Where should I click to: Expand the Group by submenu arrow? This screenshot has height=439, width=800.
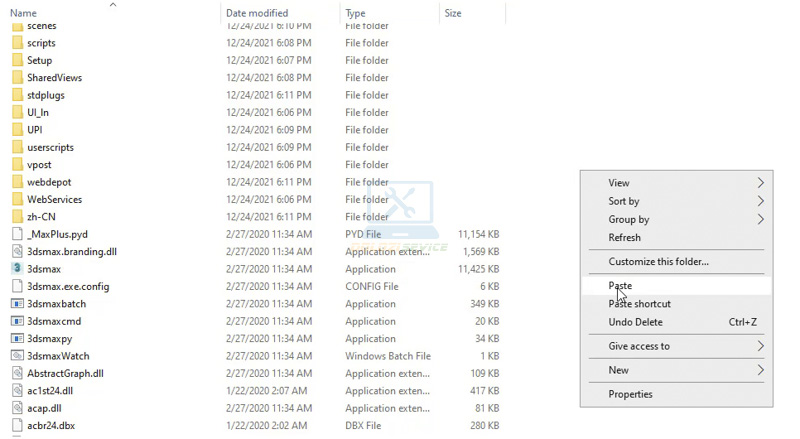click(x=761, y=220)
